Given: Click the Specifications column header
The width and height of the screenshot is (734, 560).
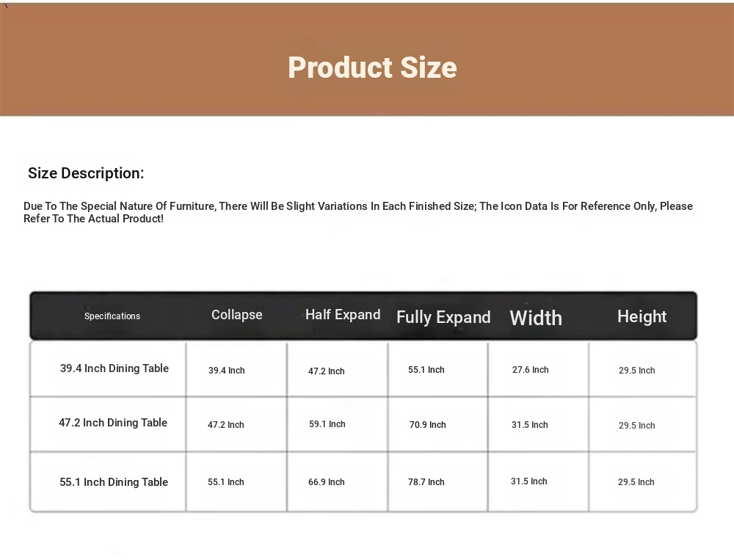Looking at the screenshot, I should pyautogui.click(x=112, y=316).
